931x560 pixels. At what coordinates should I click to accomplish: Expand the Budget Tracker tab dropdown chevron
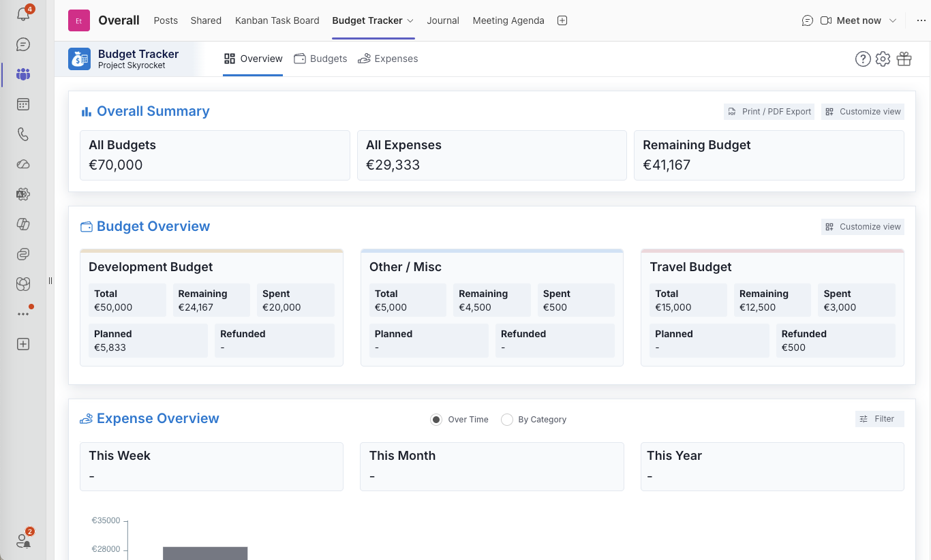pos(410,20)
